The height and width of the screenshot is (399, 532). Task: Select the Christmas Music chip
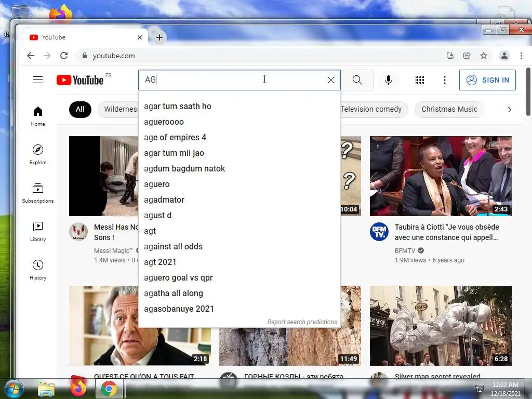(449, 109)
